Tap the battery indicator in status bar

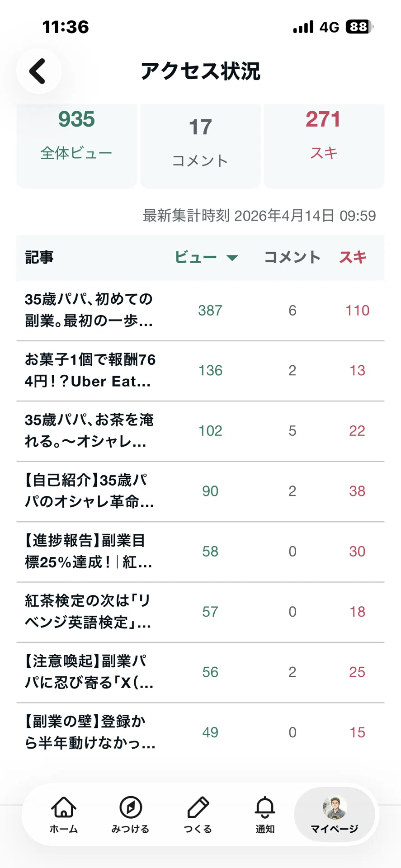(359, 27)
